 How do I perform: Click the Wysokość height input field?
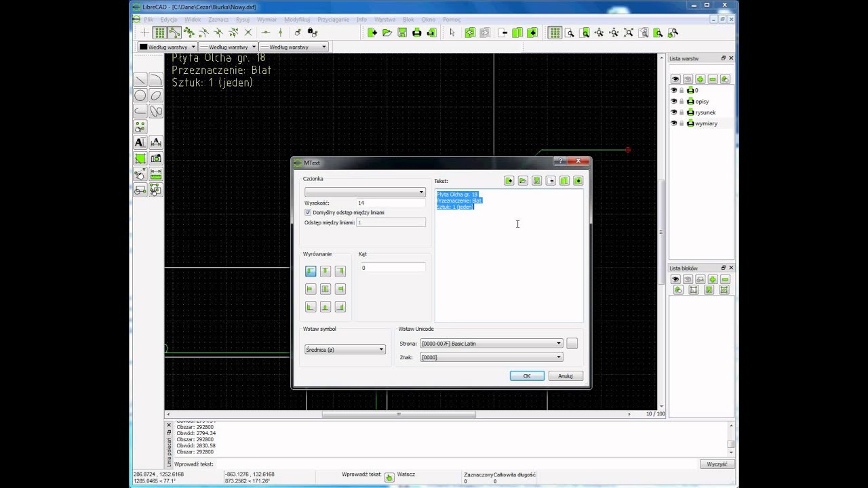391,203
